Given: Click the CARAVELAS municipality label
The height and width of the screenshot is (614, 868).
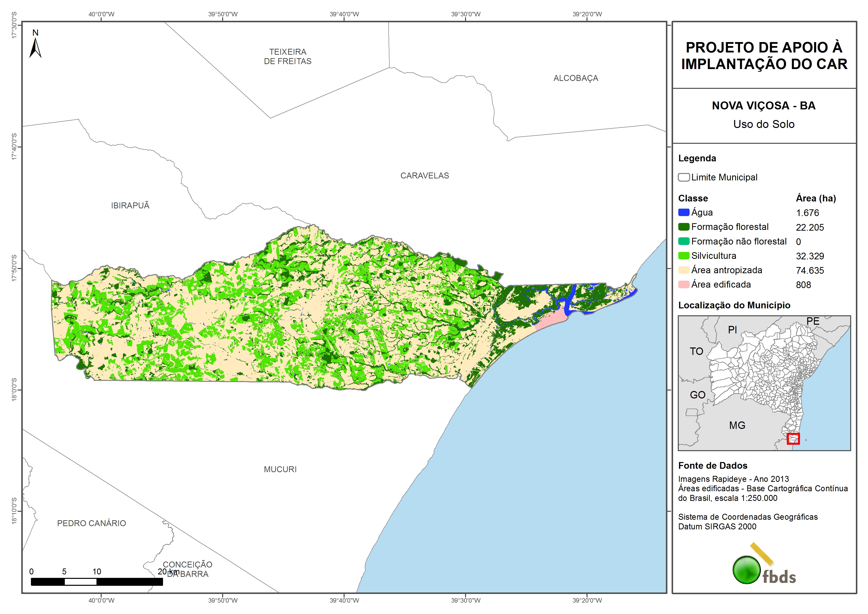Looking at the screenshot, I should click(x=424, y=175).
